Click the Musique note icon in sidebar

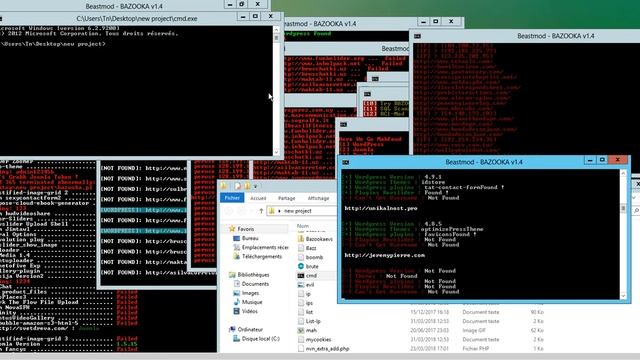pyautogui.click(x=236, y=302)
